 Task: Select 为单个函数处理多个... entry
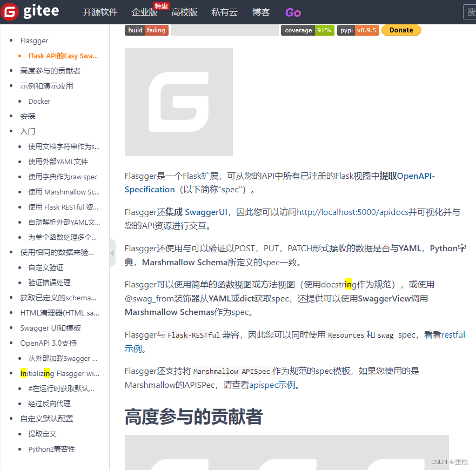[x=63, y=237]
